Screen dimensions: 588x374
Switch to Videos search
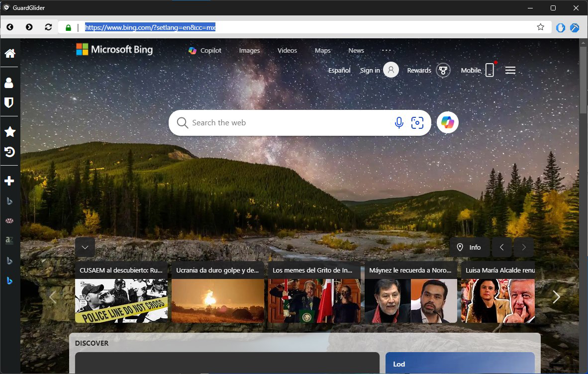click(287, 51)
